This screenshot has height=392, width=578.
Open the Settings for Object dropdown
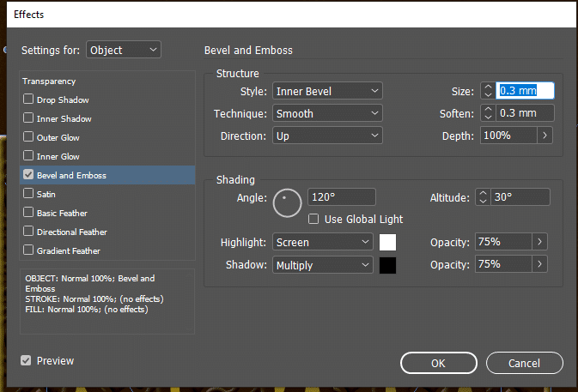pyautogui.click(x=124, y=50)
